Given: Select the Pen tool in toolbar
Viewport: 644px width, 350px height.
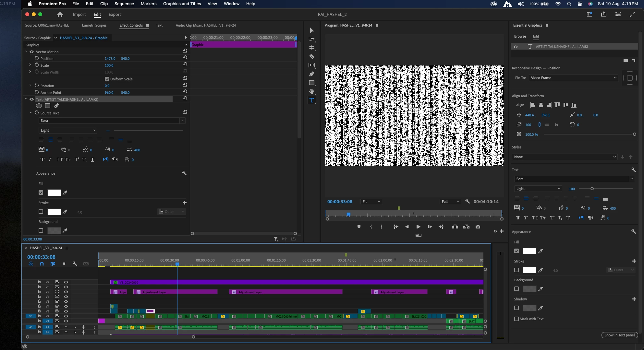Looking at the screenshot, I should pos(311,74).
